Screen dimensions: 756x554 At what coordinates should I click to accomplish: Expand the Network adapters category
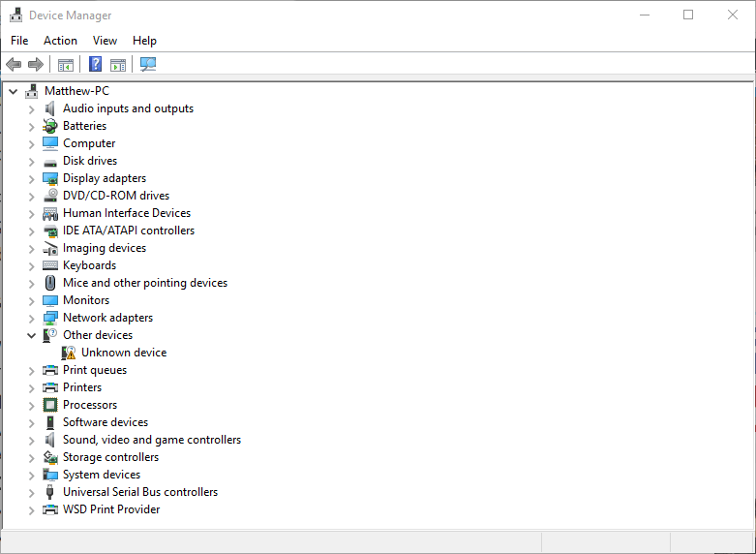[31, 318]
